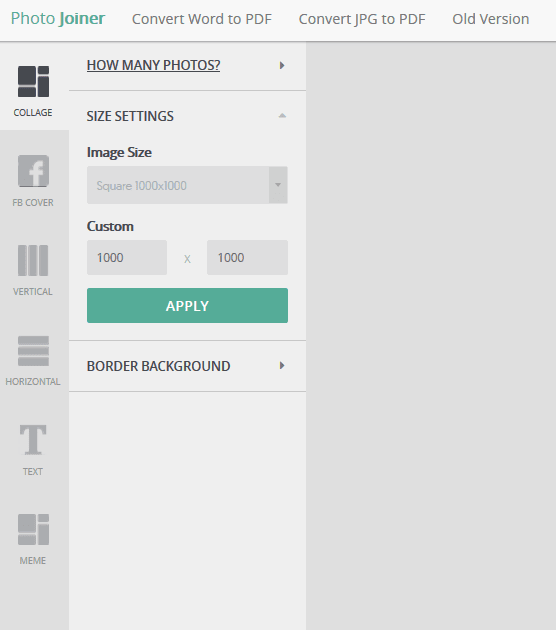This screenshot has height=630, width=556.
Task: Expand the Border Background arrow
Action: [x=282, y=366]
